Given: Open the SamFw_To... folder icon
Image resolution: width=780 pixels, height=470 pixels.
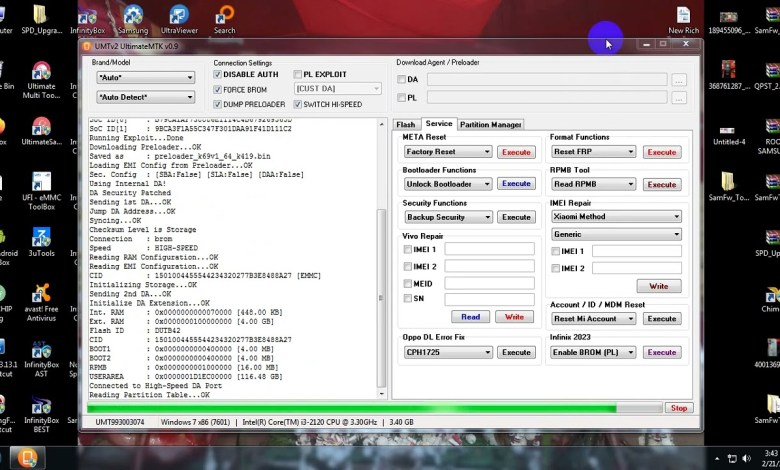Looking at the screenshot, I should coord(728,187).
